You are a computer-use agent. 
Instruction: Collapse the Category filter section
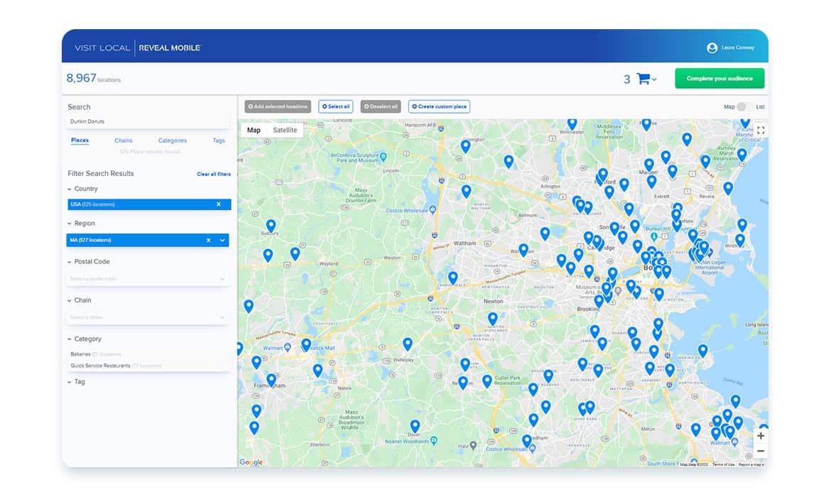tap(70, 339)
